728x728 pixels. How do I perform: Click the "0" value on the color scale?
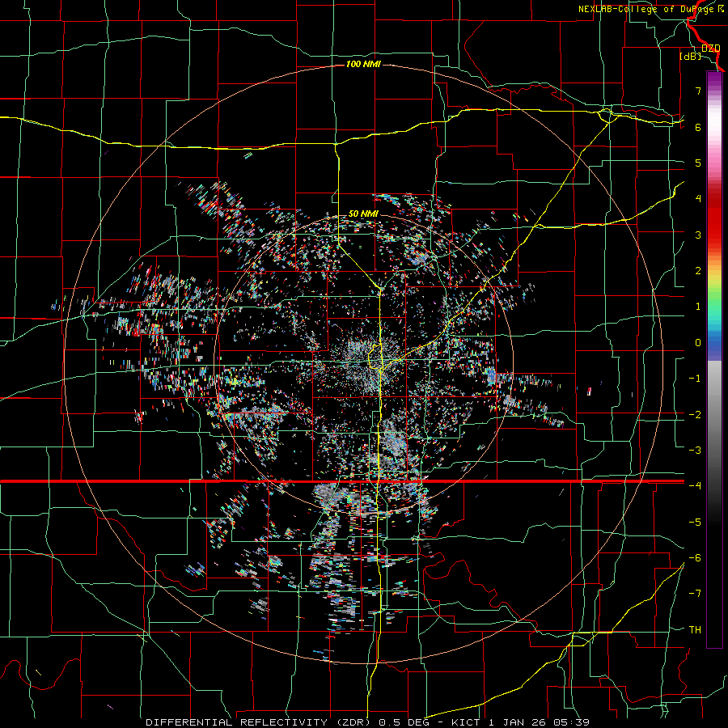pos(698,343)
